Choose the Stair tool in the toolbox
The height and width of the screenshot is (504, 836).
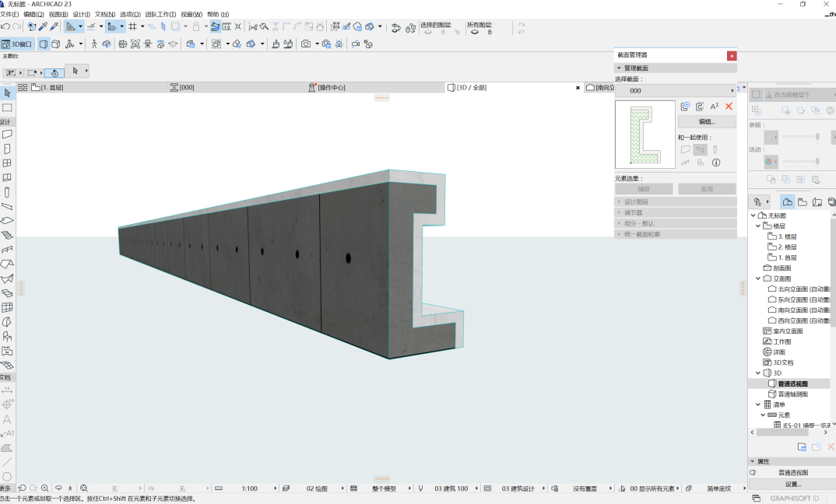tap(7, 235)
